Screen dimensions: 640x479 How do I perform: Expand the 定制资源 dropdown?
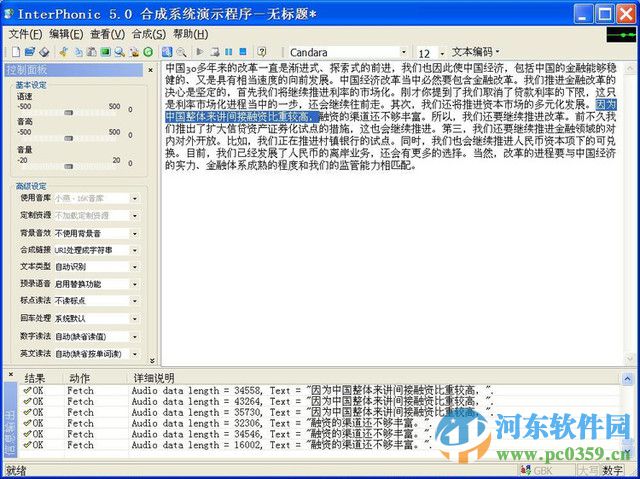135,215
